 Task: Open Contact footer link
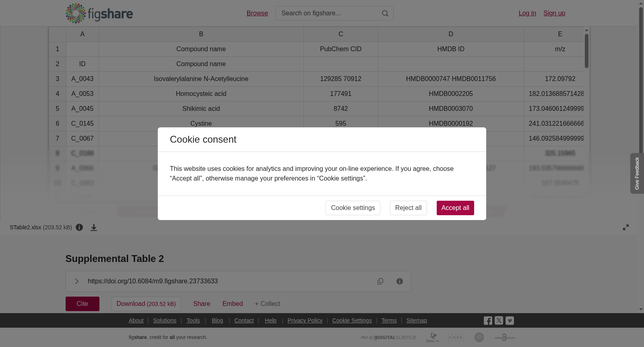(244, 320)
